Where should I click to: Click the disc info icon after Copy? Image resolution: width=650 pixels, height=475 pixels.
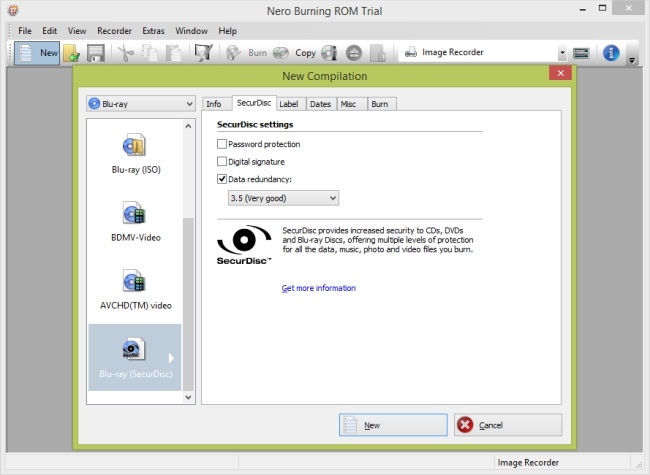click(x=330, y=53)
